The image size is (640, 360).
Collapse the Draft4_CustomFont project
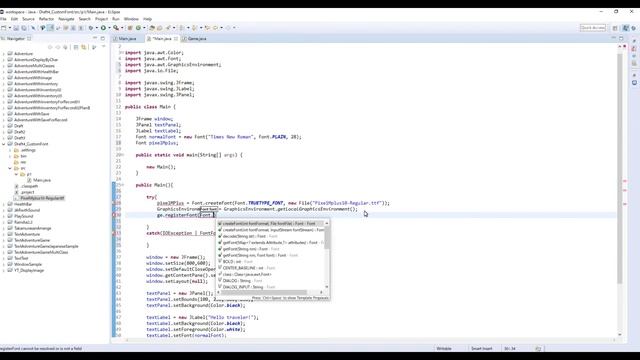(4, 144)
